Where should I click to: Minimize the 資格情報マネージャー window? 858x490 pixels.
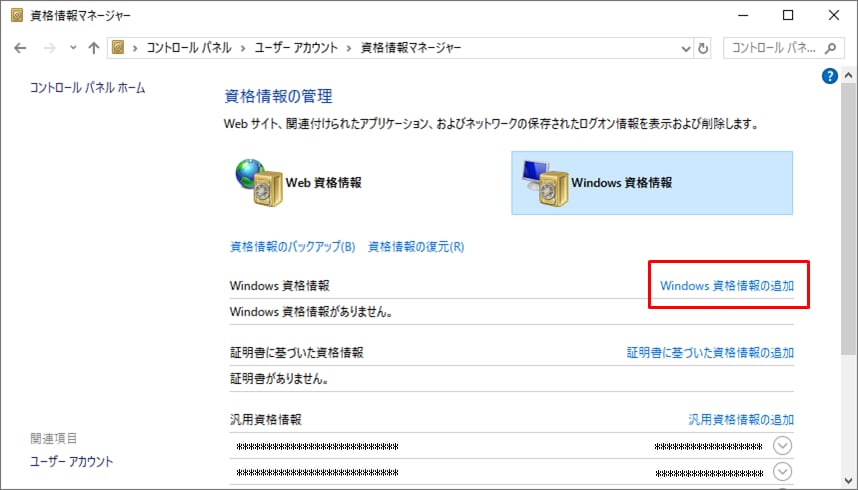[743, 15]
